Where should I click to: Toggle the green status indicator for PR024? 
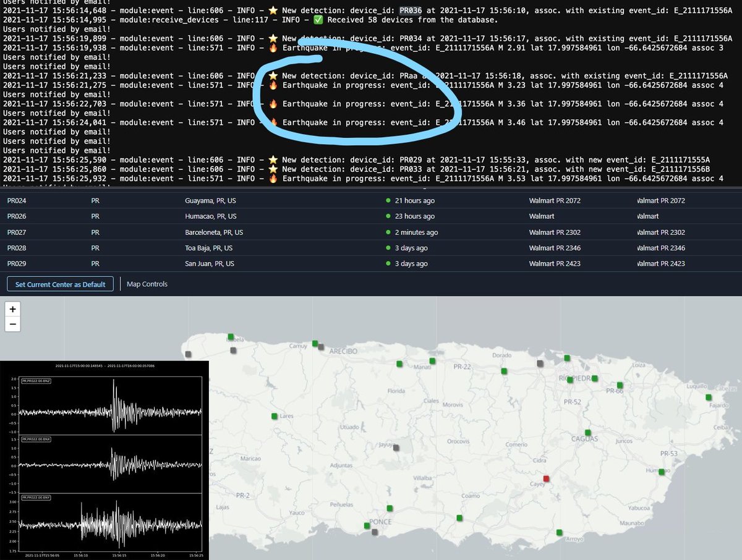point(389,200)
